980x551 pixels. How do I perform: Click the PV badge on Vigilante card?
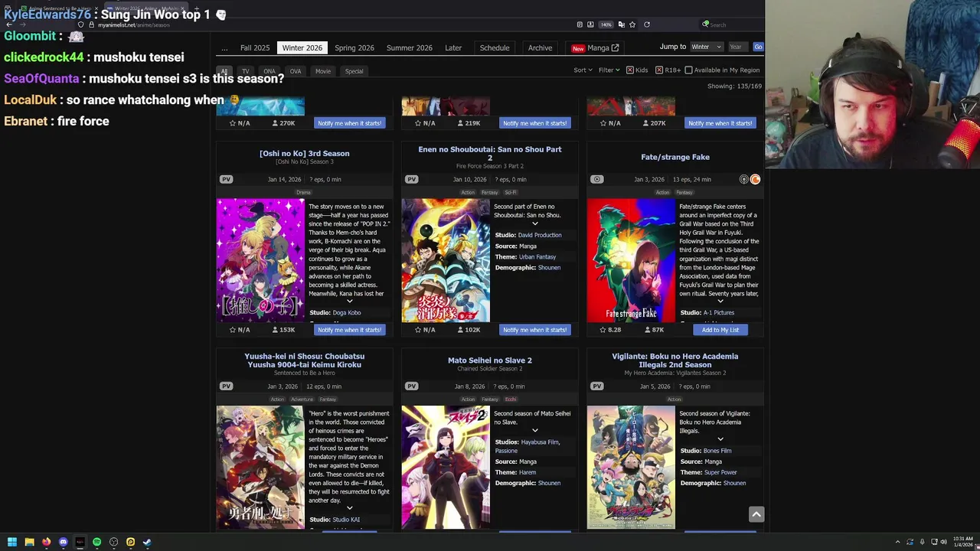596,386
